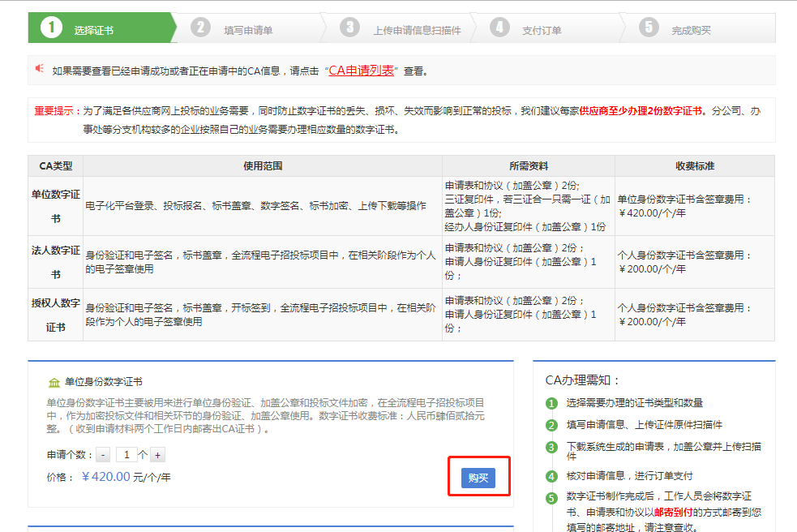Increase quantity with the plus button
Screen dimensions: 797x532
(x=157, y=455)
